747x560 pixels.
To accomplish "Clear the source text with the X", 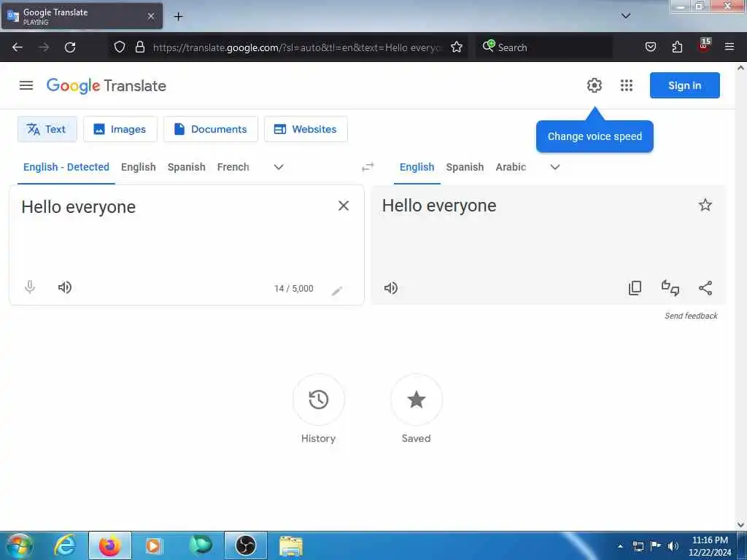I will 344,206.
